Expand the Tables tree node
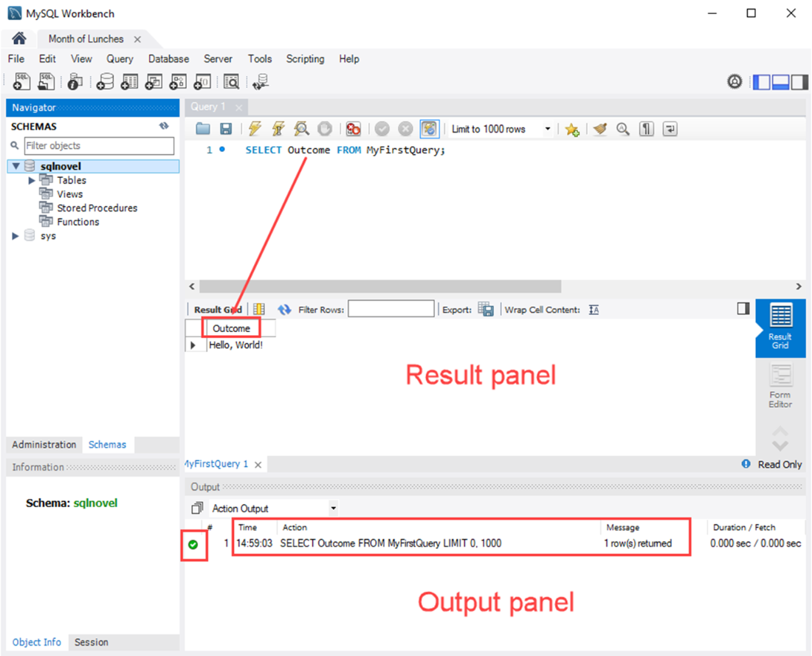The width and height of the screenshot is (812, 656). (x=32, y=180)
